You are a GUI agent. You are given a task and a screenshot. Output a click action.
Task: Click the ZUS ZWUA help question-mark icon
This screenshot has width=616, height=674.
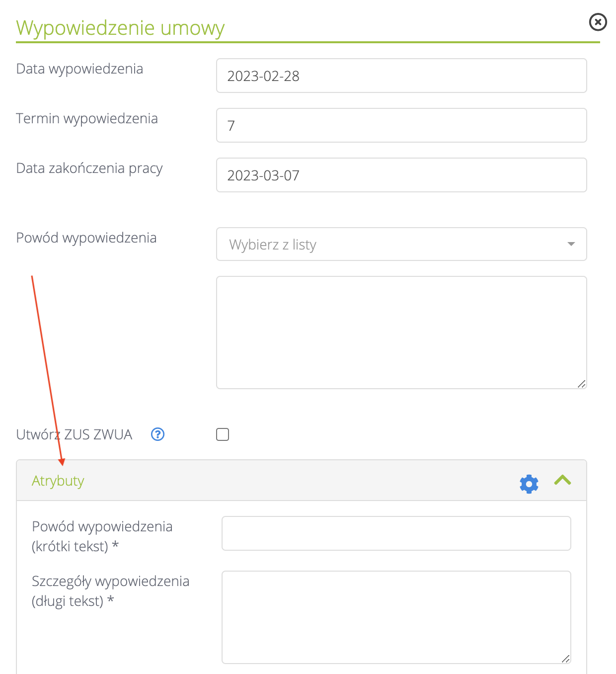point(157,434)
